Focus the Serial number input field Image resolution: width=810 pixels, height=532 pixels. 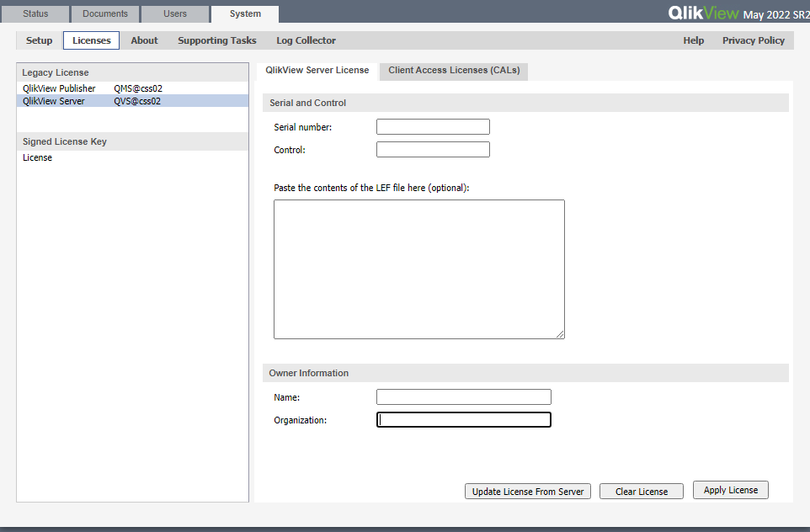pos(433,126)
